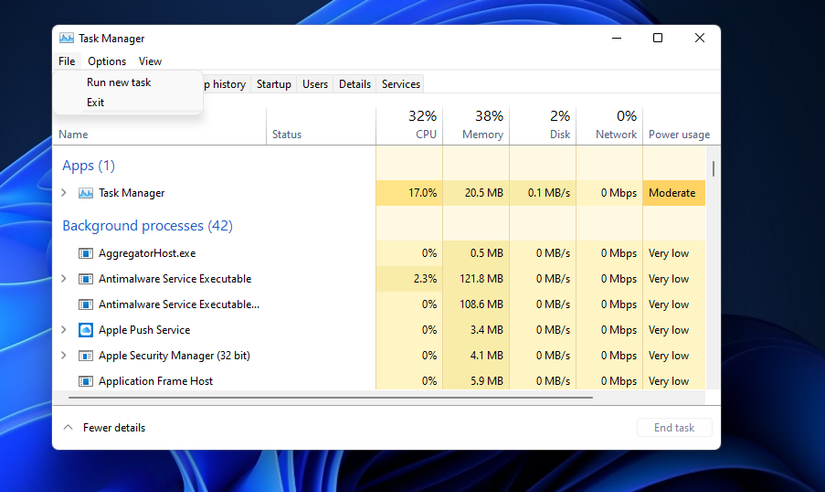This screenshot has height=492, width=825.
Task: Select the Apps (1) group heading
Action: point(88,166)
